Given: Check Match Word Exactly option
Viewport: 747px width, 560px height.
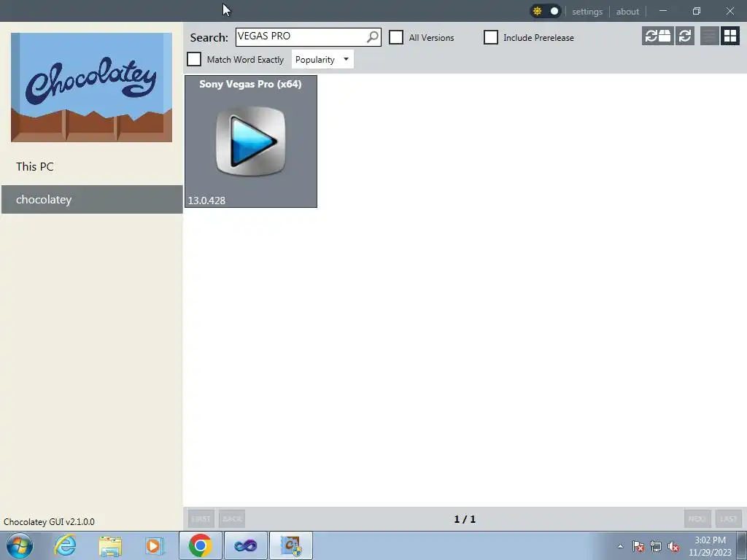Looking at the screenshot, I should tap(194, 59).
